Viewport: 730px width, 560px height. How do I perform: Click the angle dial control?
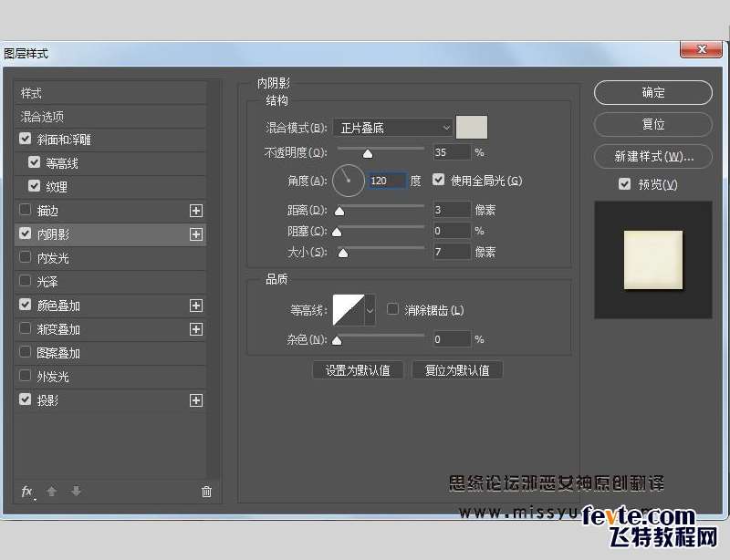click(348, 181)
